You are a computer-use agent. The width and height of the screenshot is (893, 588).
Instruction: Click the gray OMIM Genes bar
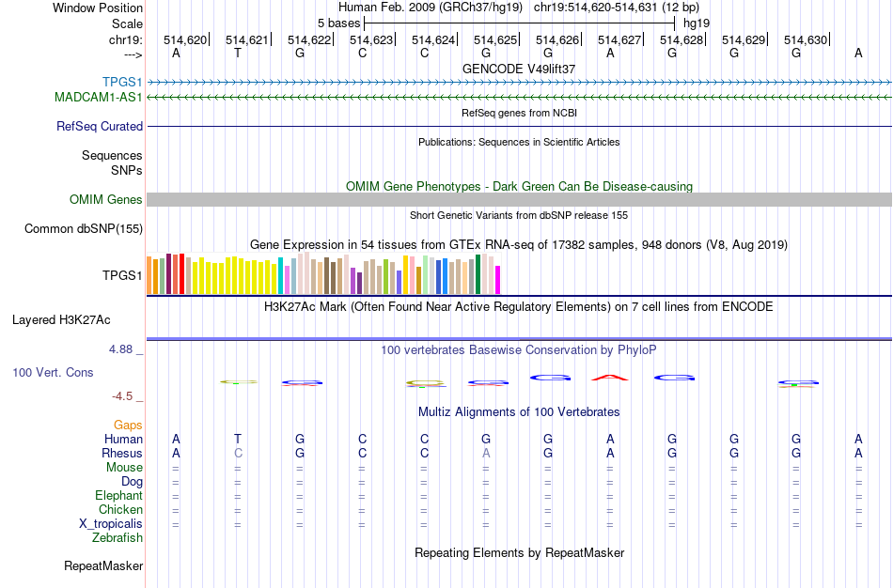coord(520,199)
